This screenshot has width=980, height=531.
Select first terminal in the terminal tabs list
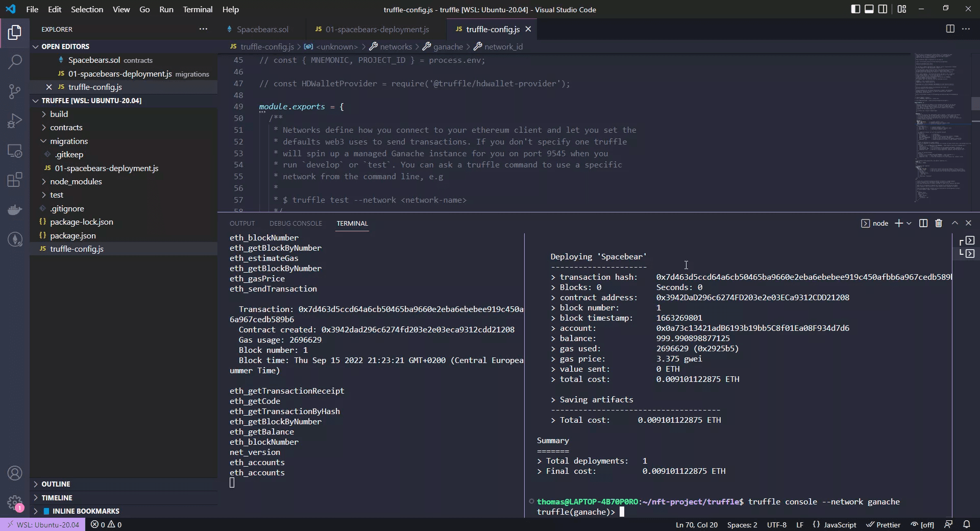click(967, 240)
